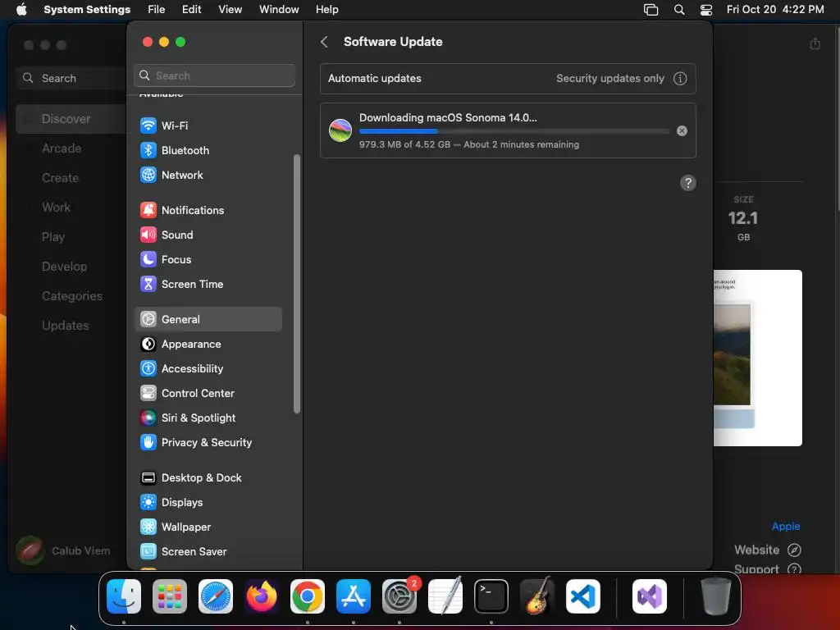The width and height of the screenshot is (840, 630).
Task: Launch GarageBand from the Dock
Action: click(x=537, y=596)
